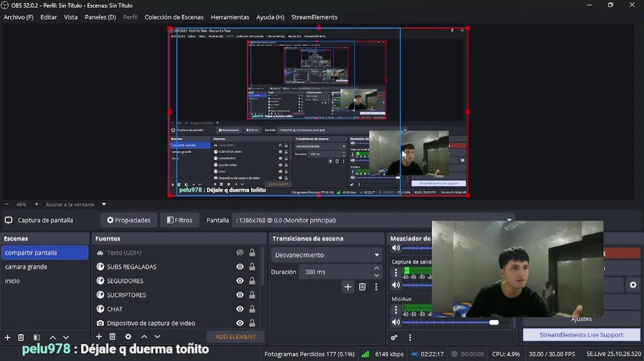The width and height of the screenshot is (644, 361).
Task: Zoom out the preview with minus icon
Action: coord(7,204)
